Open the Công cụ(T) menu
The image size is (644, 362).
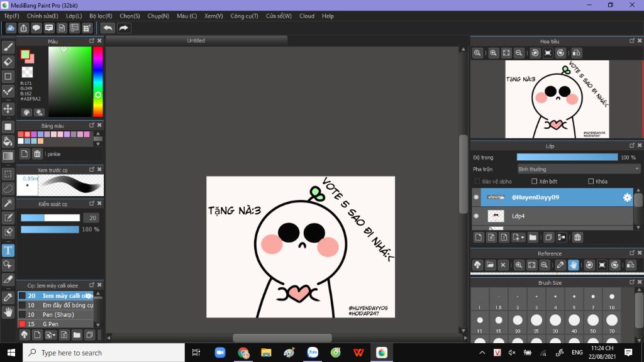click(244, 16)
